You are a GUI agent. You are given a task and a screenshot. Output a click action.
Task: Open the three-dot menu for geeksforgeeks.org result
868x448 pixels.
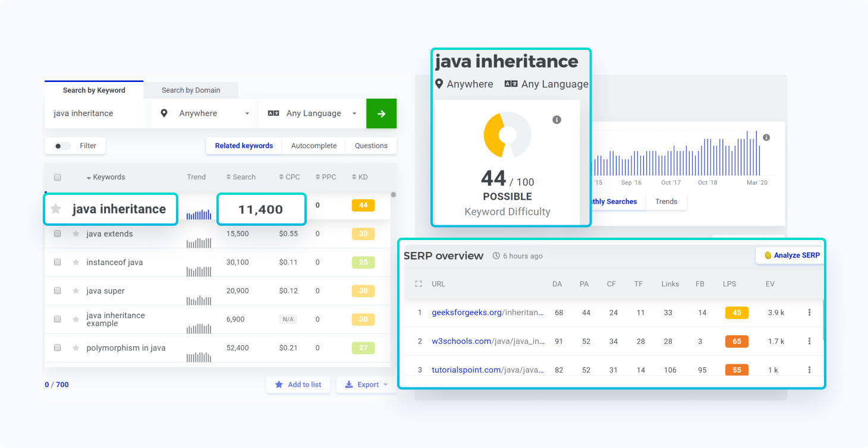809,312
